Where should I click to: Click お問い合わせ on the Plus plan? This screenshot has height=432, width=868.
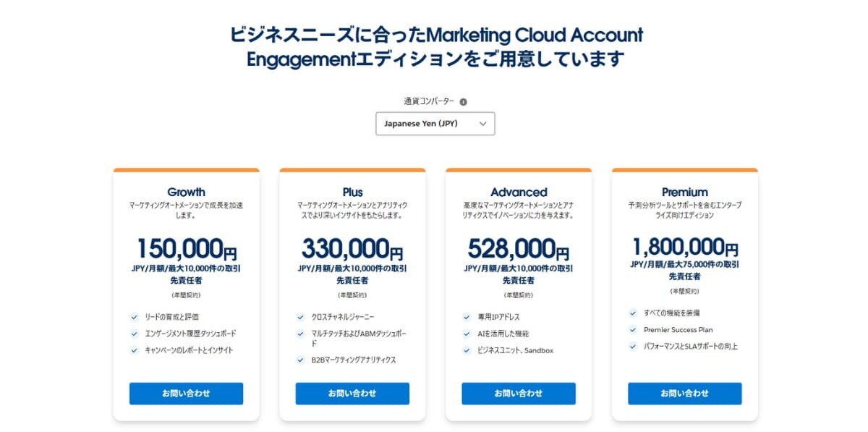click(x=352, y=393)
